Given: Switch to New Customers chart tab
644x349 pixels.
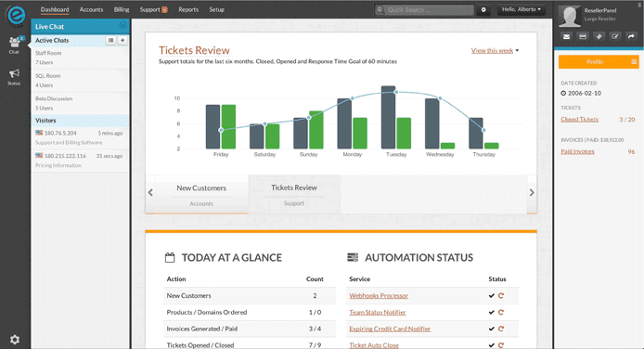Looking at the screenshot, I should tap(201, 194).
